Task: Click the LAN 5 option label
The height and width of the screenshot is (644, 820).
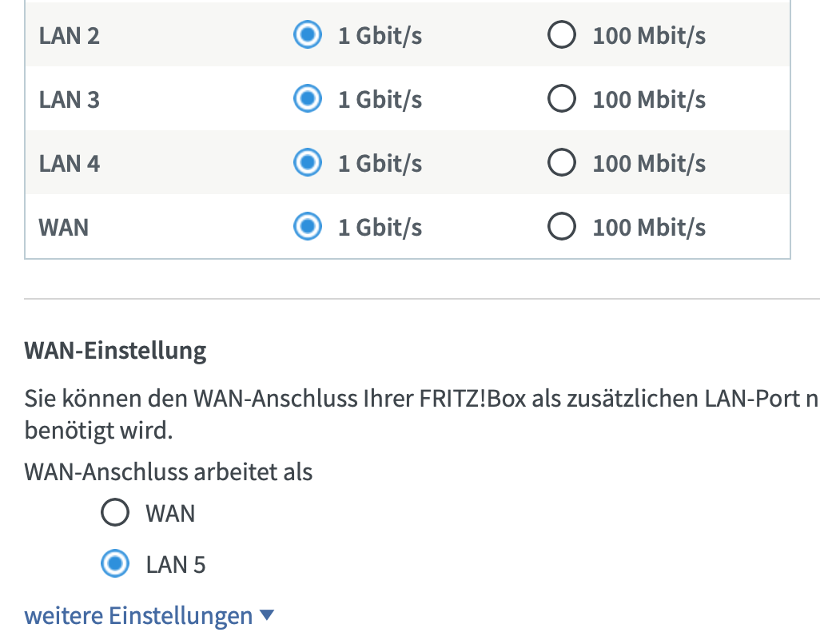Action: tap(176, 563)
